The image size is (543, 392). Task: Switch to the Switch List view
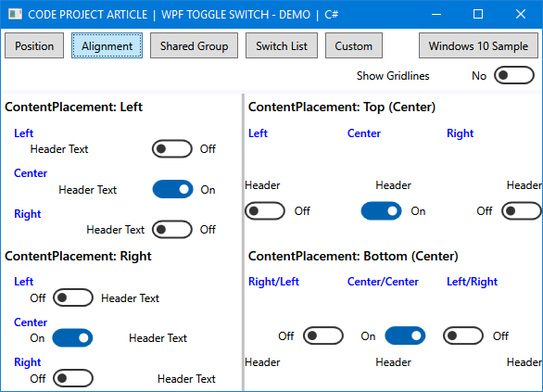(x=282, y=45)
